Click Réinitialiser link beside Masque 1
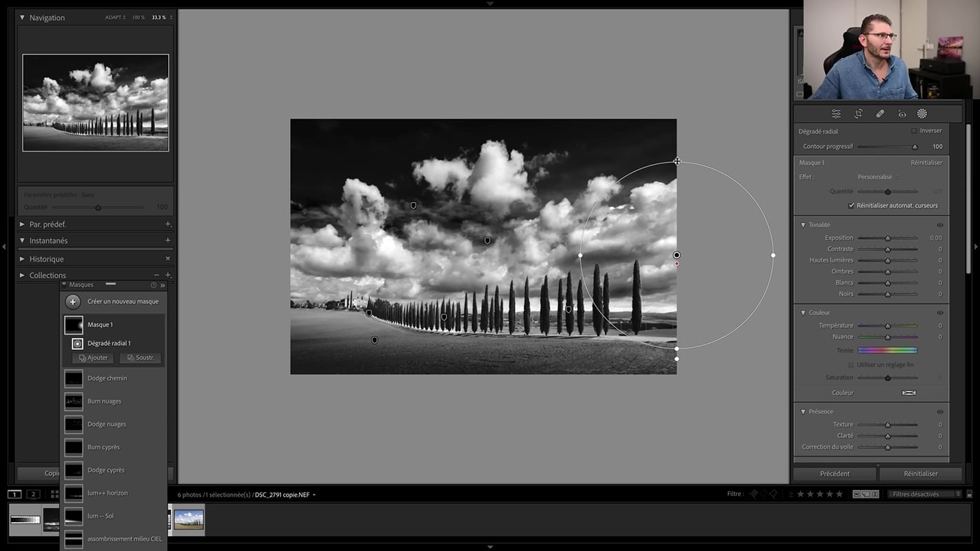The width and height of the screenshot is (980, 551). point(926,163)
